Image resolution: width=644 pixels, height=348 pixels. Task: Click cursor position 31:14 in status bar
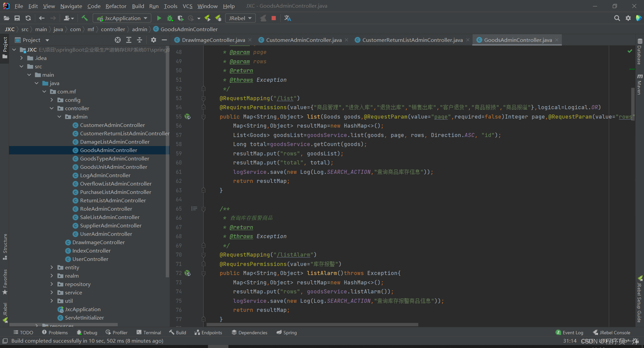point(570,341)
